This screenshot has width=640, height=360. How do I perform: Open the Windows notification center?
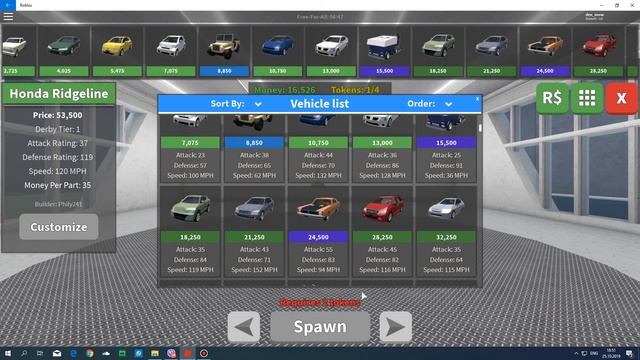(x=629, y=353)
